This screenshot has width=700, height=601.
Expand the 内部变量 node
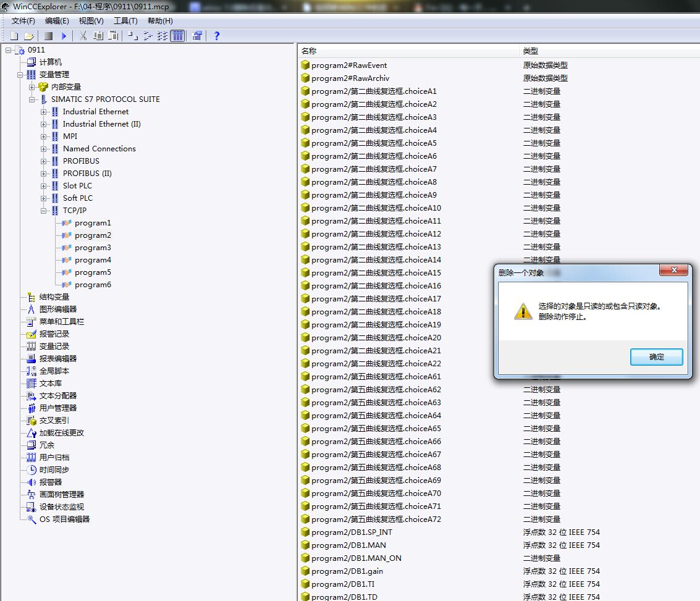[x=32, y=87]
